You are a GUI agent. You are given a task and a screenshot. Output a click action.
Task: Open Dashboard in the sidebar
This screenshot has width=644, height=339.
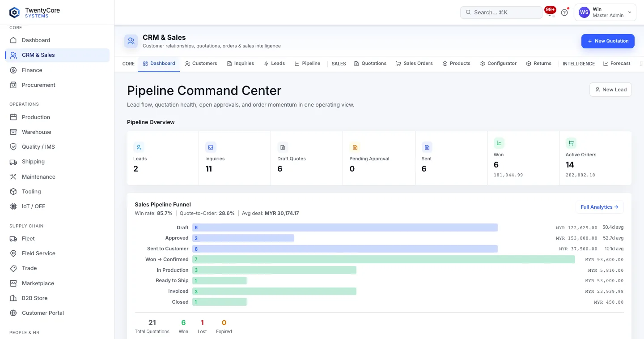coord(57,40)
